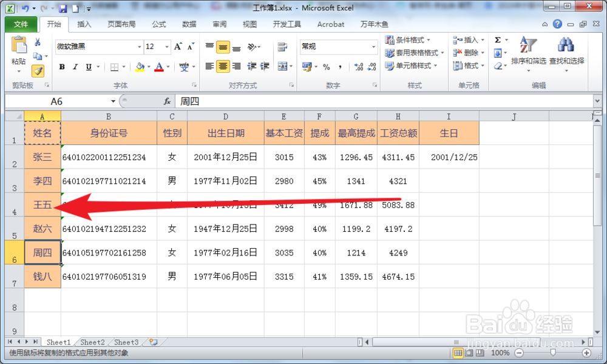Click the Decrease Indent icon
The height and width of the screenshot is (364, 607).
point(252,66)
